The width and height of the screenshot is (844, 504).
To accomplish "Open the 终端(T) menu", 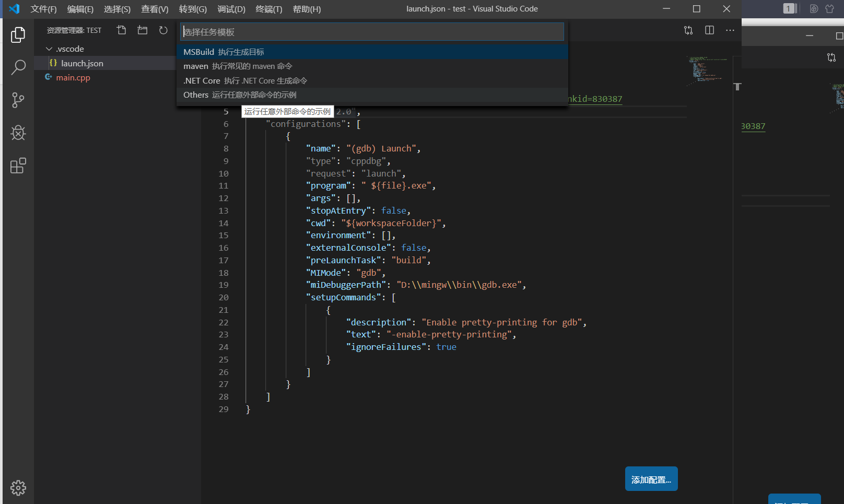I will click(x=269, y=9).
